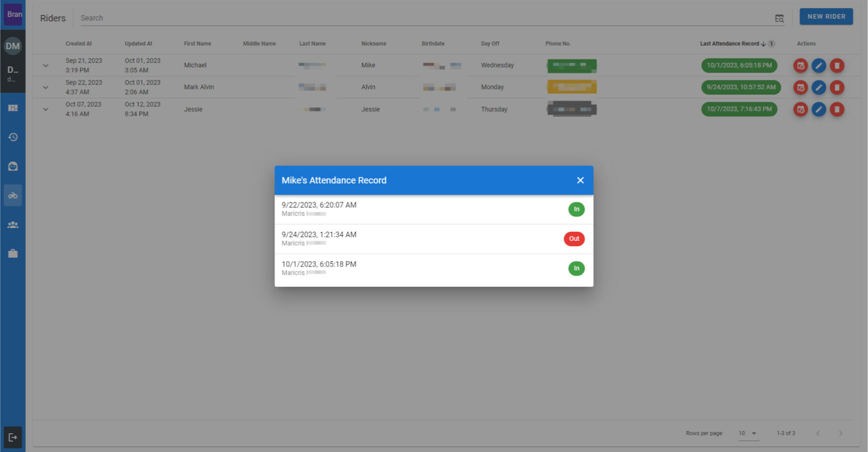The image size is (868, 452).
Task: Click the NEW RIDER button
Action: pyautogui.click(x=826, y=17)
